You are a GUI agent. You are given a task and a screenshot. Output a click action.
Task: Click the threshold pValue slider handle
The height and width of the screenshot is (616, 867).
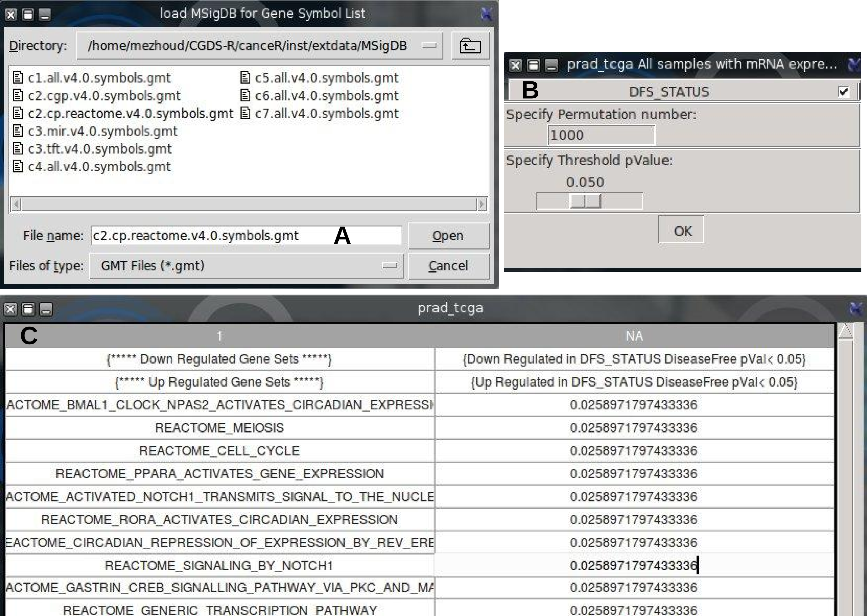click(585, 201)
